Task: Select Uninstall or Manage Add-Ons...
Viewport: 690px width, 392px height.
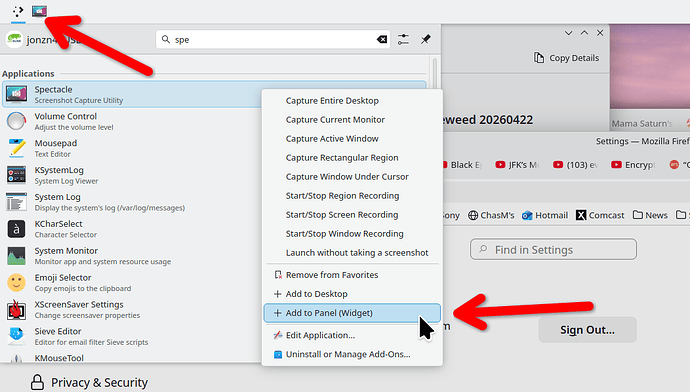Action: click(x=352, y=354)
